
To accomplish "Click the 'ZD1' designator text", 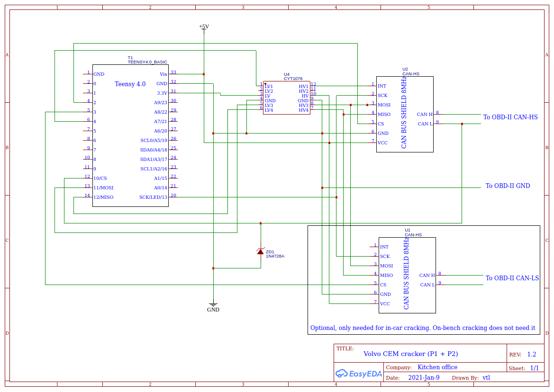I will [x=270, y=252].
